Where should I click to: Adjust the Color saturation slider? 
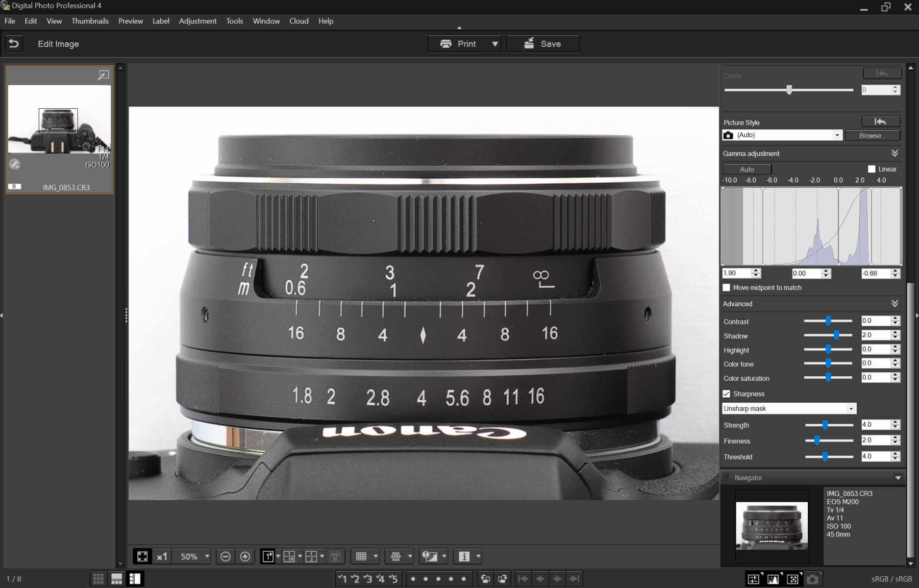click(828, 377)
